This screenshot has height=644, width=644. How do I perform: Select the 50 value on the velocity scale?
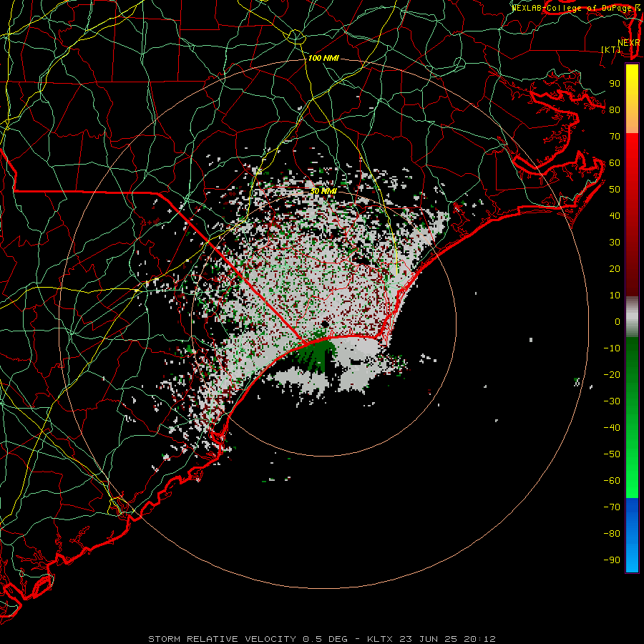tap(615, 190)
